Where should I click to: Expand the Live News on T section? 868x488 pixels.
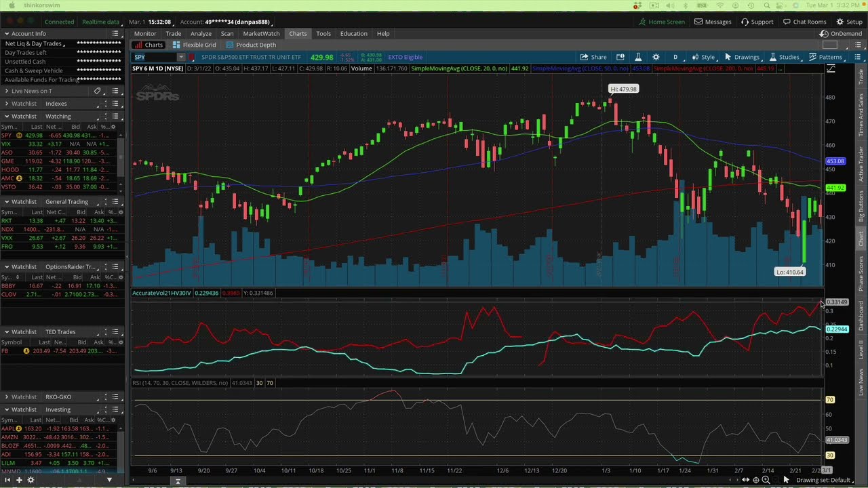pos(7,91)
